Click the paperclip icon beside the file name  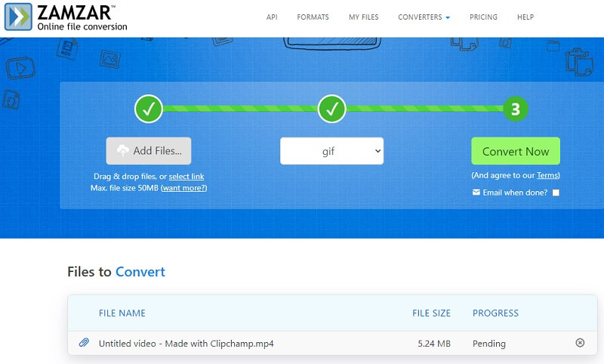tap(84, 344)
